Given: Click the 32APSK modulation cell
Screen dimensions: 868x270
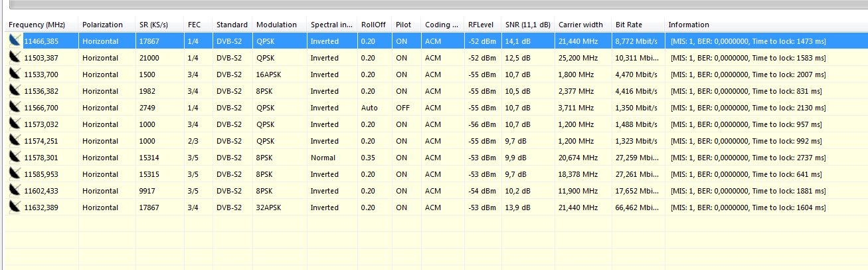Looking at the screenshot, I should click(x=268, y=207).
